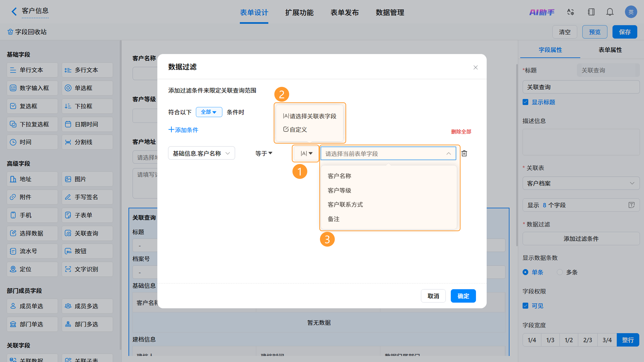Select the 附件 field
Screen dimensions: 644x362
coord(32,197)
